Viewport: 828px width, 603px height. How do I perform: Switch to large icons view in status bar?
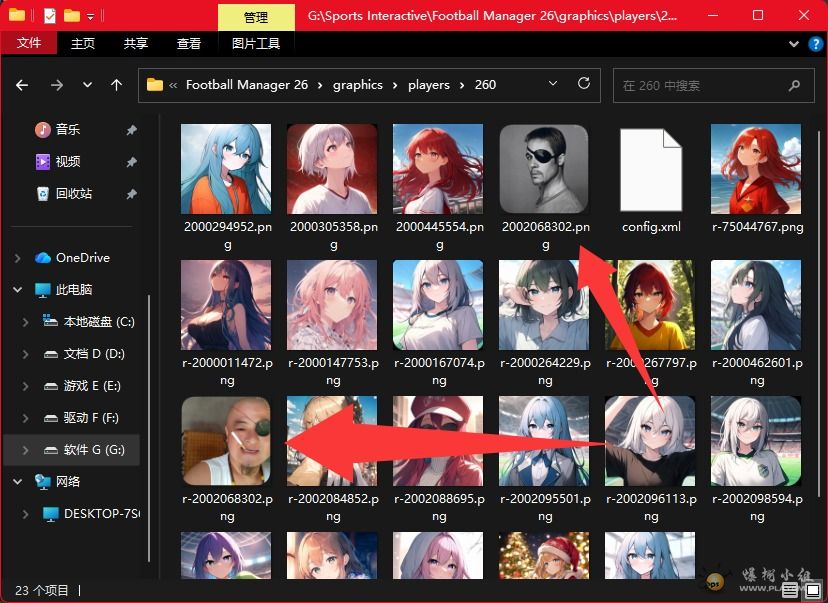pyautogui.click(x=812, y=588)
